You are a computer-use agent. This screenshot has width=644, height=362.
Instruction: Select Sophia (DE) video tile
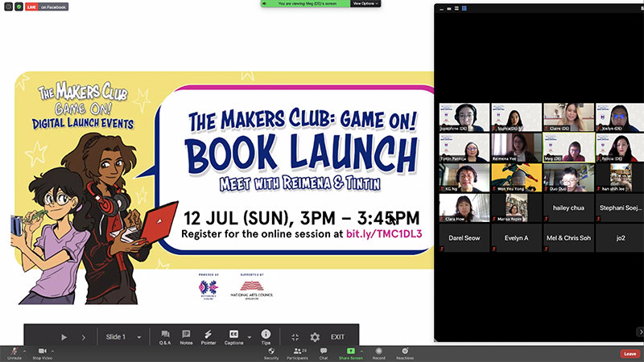point(516,117)
